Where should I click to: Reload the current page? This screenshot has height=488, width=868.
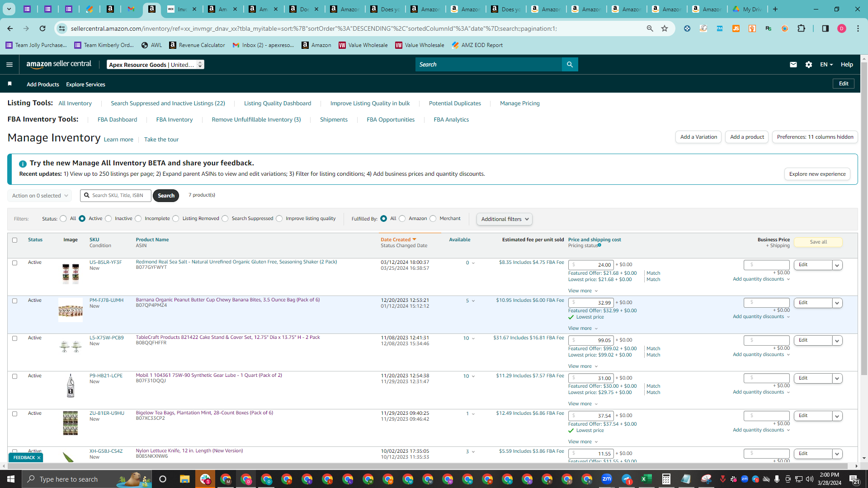[x=42, y=28]
